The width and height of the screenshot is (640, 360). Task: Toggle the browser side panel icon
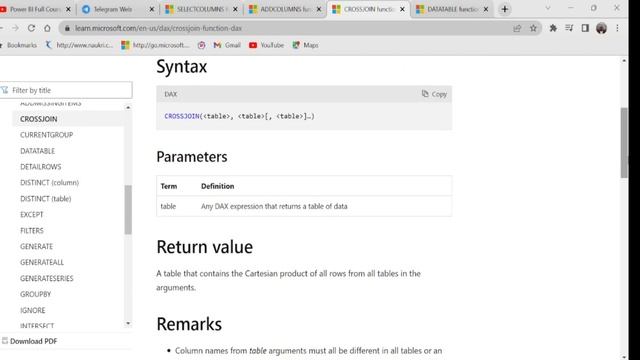tap(585, 28)
